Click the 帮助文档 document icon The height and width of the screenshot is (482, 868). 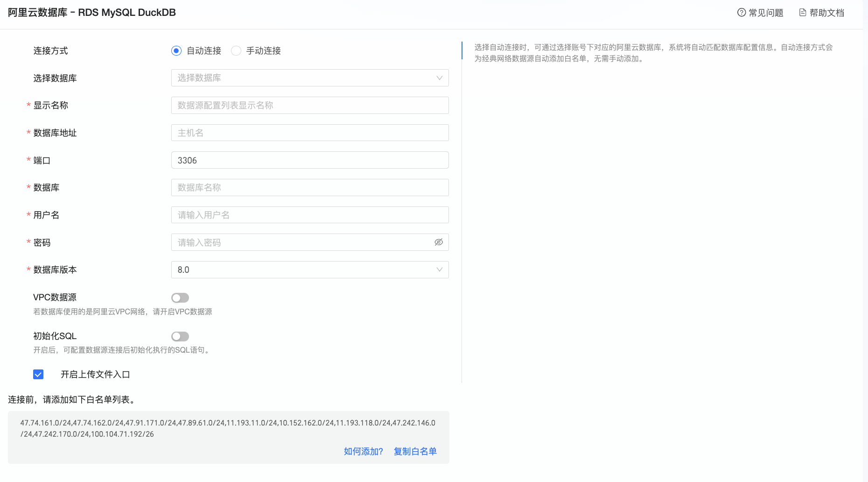click(803, 13)
